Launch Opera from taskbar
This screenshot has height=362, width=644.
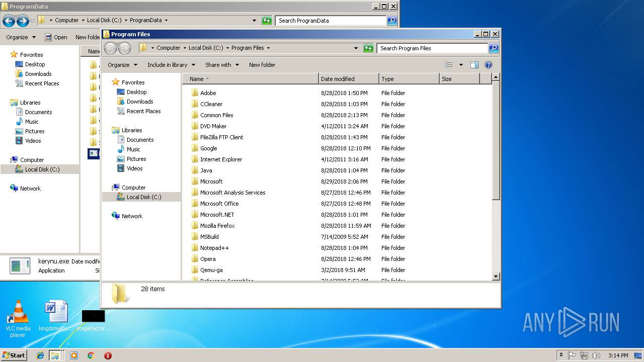click(x=108, y=355)
